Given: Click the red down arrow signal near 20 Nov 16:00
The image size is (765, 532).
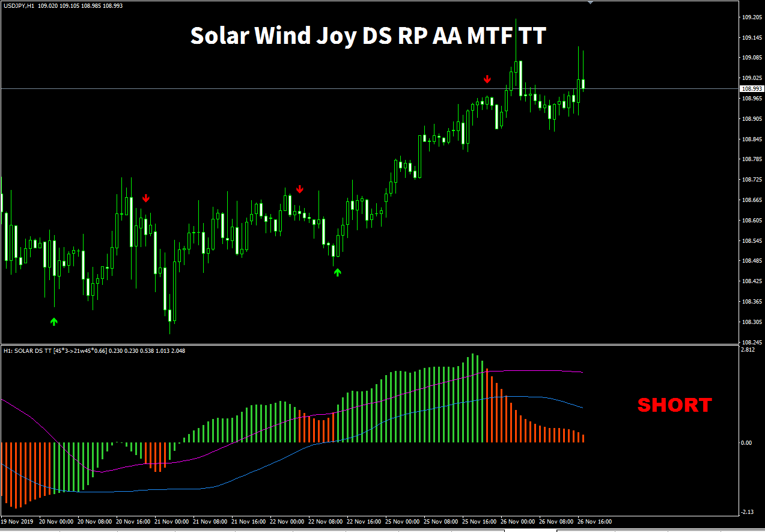Looking at the screenshot, I should (146, 197).
